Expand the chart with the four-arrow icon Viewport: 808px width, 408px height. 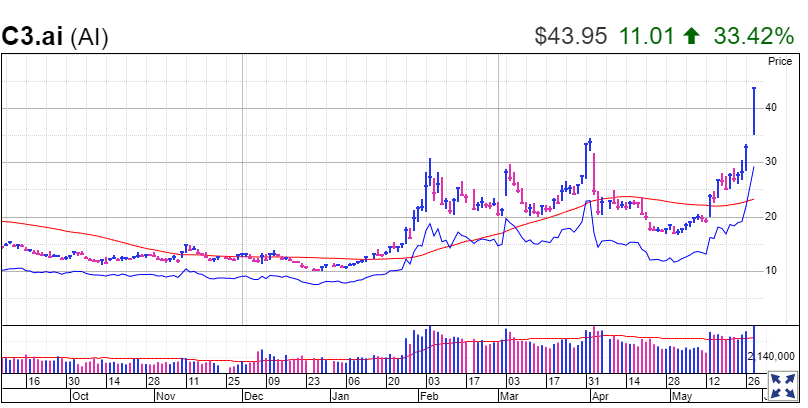(x=784, y=386)
